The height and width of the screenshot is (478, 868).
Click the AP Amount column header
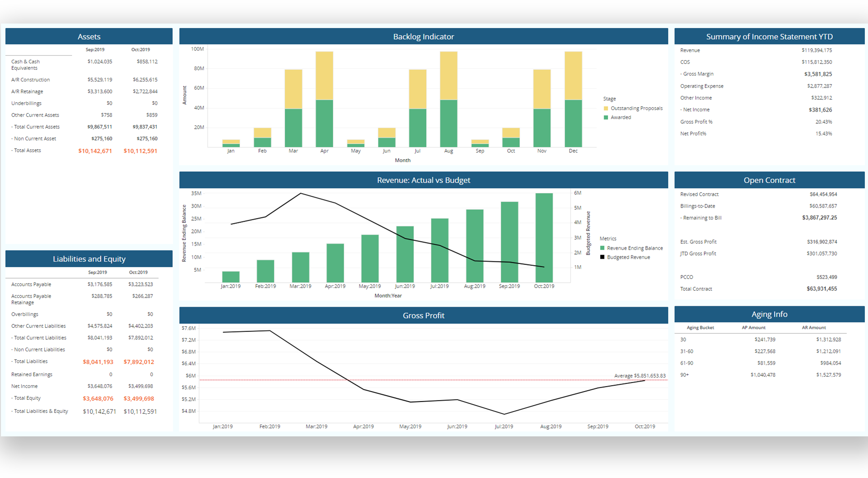tap(754, 328)
